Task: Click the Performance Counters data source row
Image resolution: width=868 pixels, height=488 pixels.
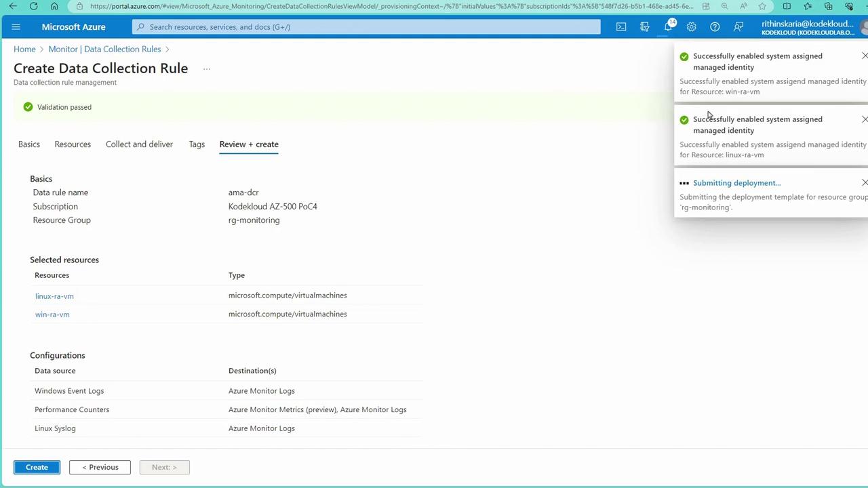Action: (227, 409)
